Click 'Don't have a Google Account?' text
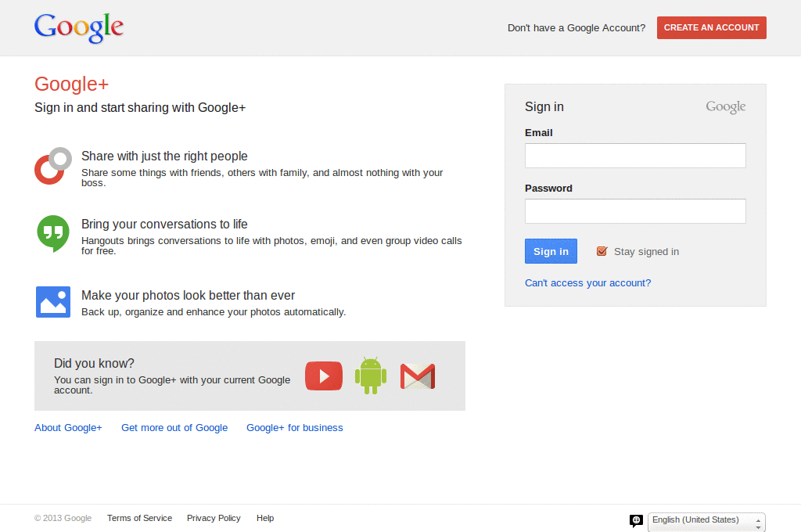The height and width of the screenshot is (532, 801). coord(577,28)
